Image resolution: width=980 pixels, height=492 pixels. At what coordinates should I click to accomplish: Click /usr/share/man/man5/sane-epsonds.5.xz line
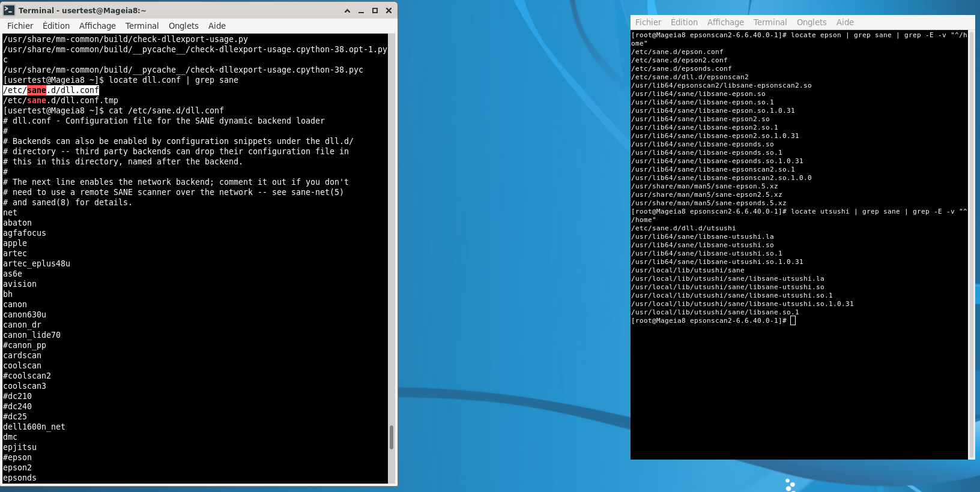pyautogui.click(x=709, y=203)
